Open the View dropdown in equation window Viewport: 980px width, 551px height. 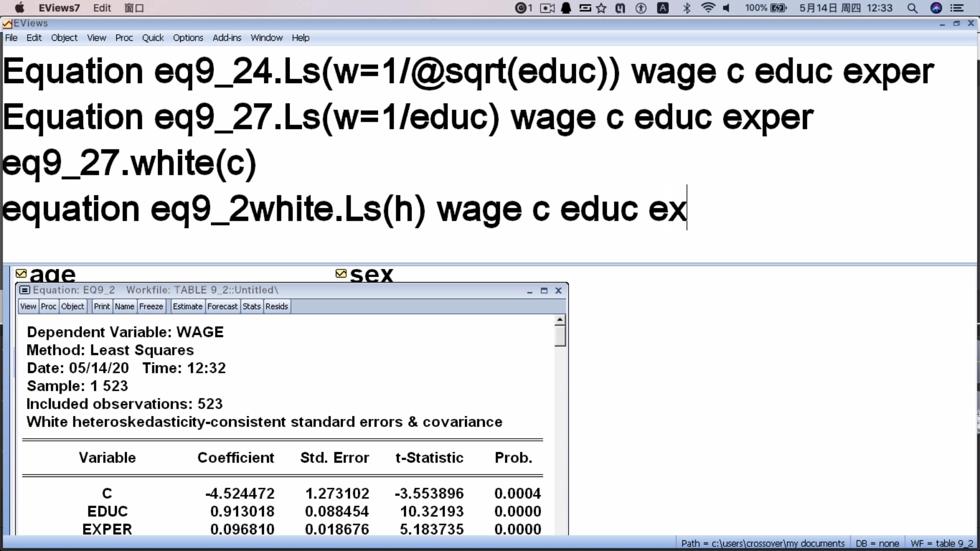[x=28, y=307]
